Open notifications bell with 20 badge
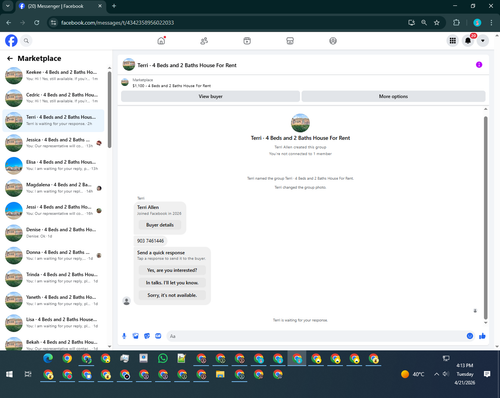The image size is (500, 398). pos(468,41)
